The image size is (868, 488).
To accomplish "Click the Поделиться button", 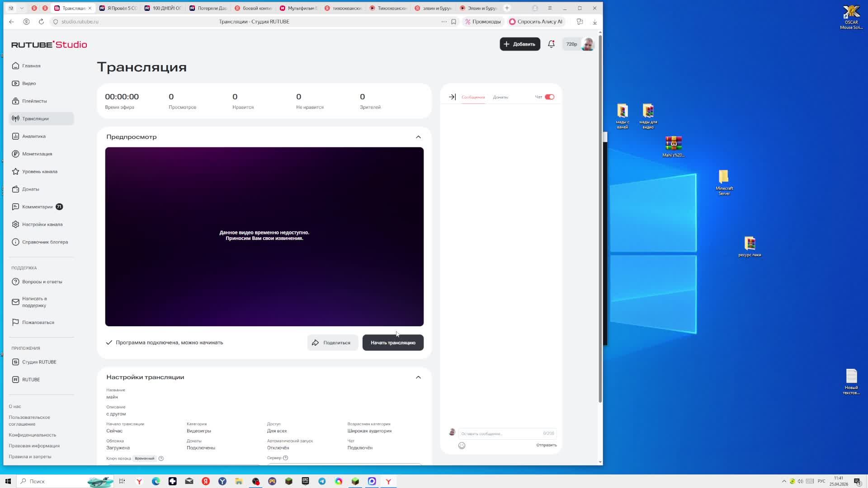I will coord(332,343).
